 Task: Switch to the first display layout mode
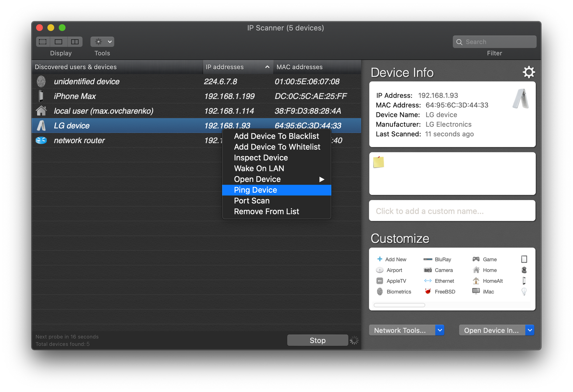(x=43, y=42)
